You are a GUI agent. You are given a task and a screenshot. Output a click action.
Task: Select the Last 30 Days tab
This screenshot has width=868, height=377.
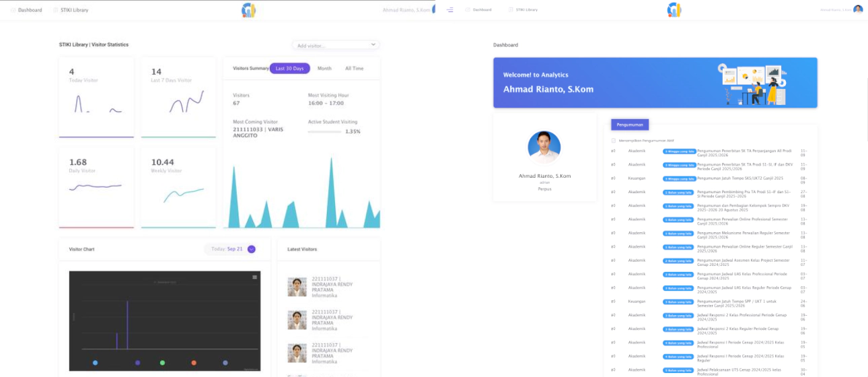[x=289, y=69]
